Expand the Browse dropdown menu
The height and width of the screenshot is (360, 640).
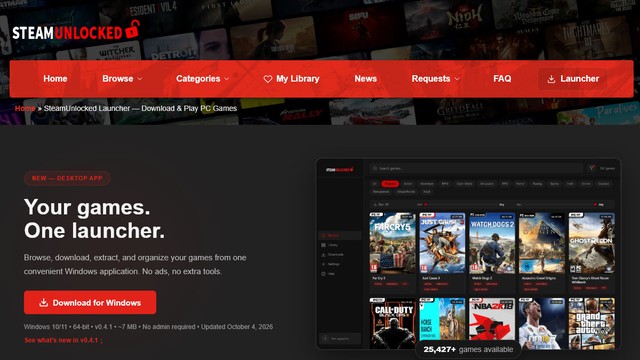coord(122,79)
